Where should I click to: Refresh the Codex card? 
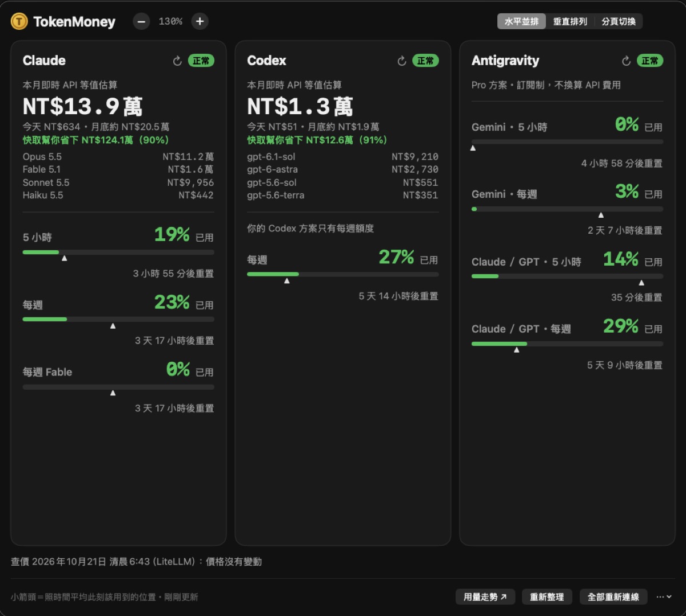tap(402, 61)
